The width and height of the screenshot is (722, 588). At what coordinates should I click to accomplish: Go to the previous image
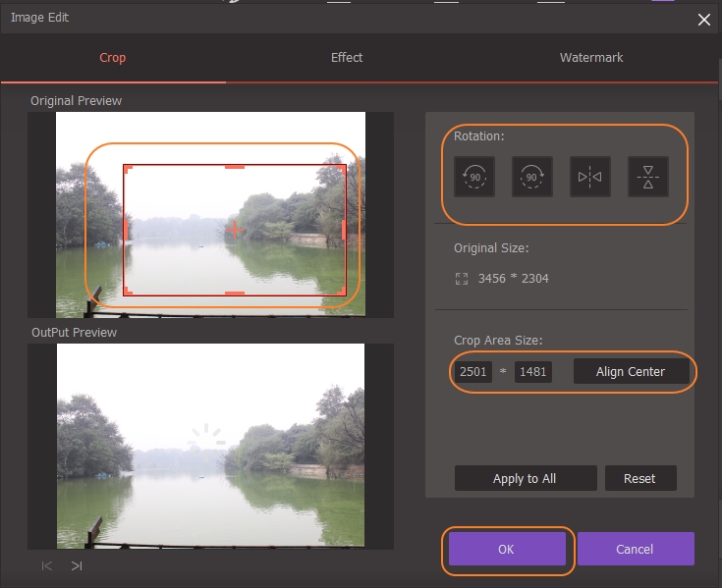(x=46, y=565)
